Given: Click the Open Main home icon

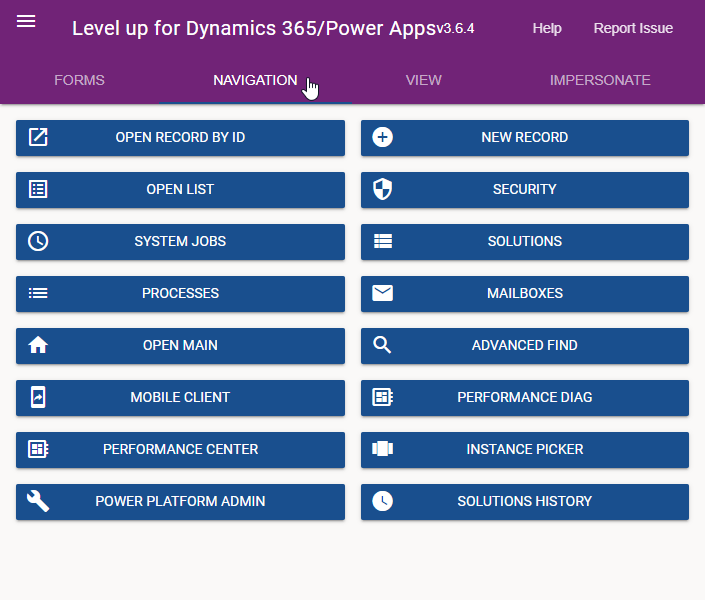Looking at the screenshot, I should 38,345.
